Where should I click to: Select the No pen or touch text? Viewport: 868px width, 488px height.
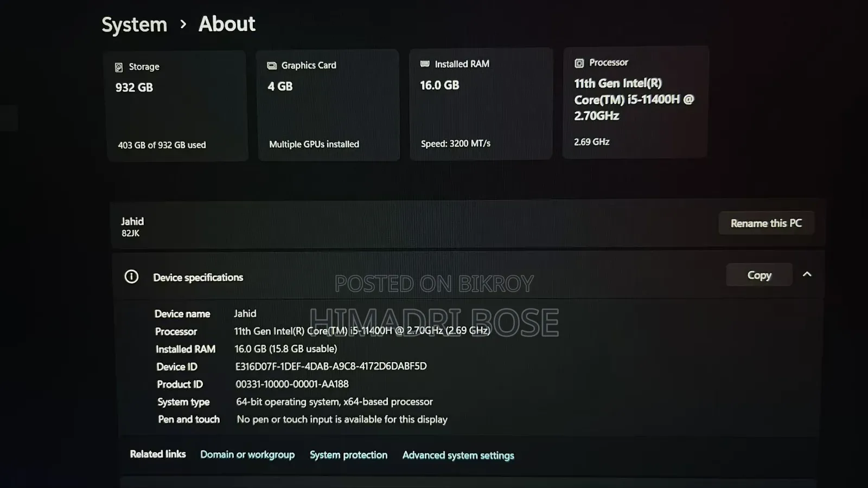coord(342,419)
